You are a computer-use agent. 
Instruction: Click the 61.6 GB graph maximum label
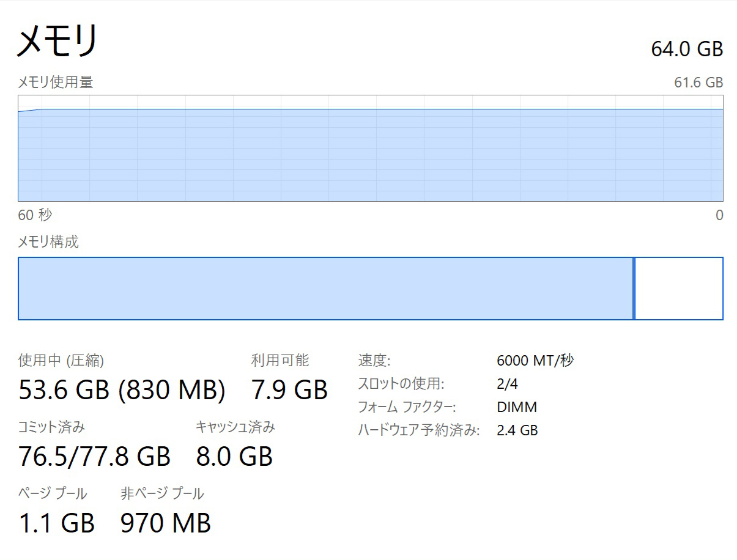click(698, 83)
